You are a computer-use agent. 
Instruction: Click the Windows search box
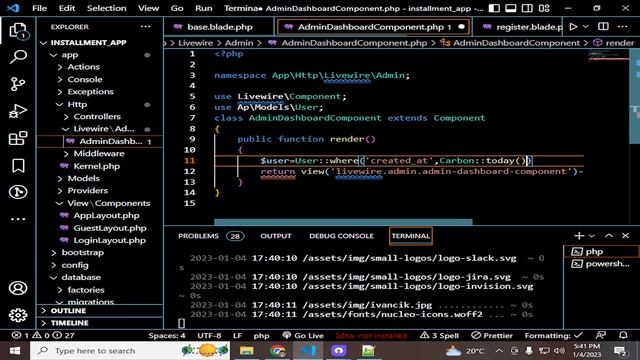[x=130, y=351]
